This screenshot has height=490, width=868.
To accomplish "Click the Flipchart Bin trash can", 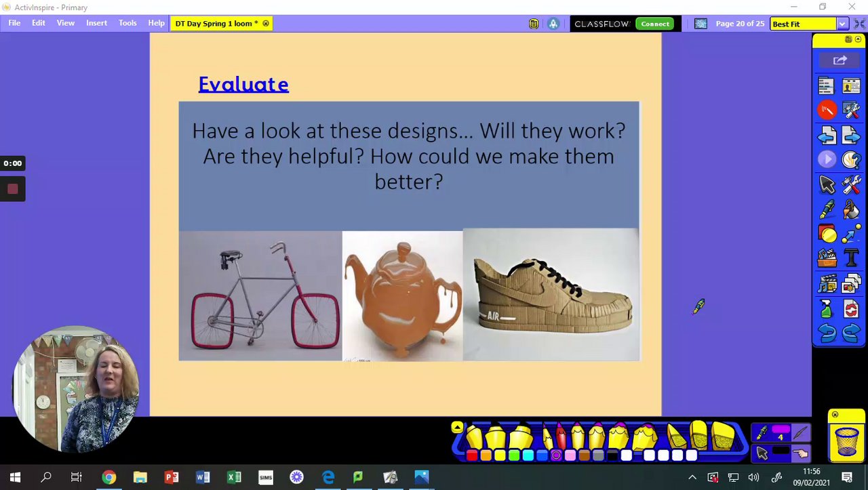I will tap(846, 441).
